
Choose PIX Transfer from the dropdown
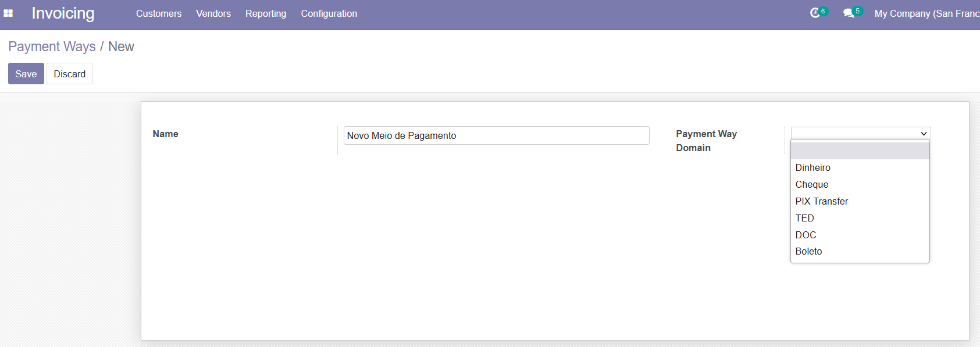coord(860,201)
